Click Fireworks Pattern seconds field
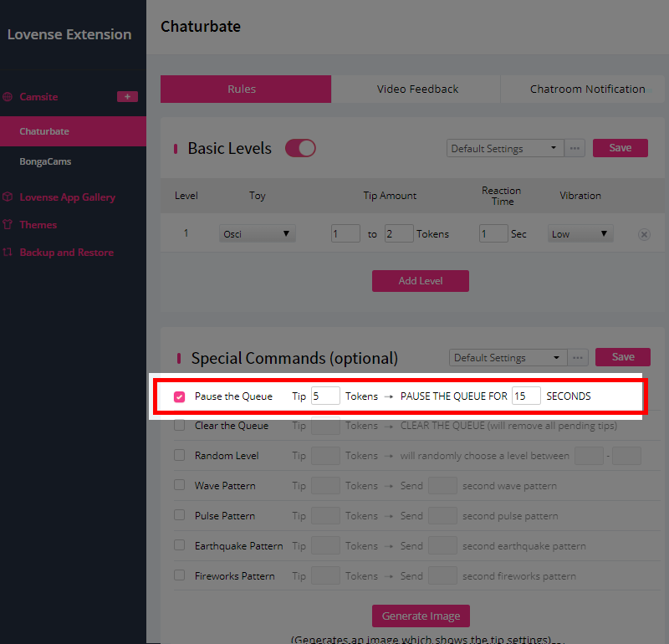This screenshot has height=644, width=669. tap(442, 575)
